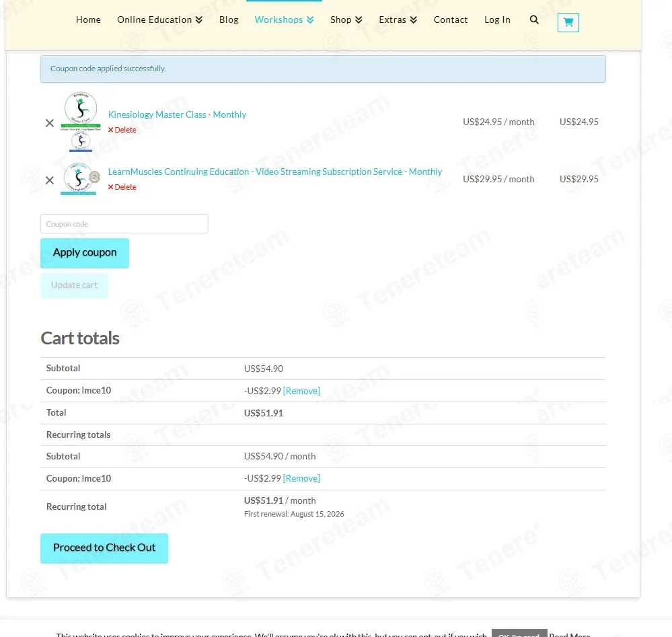Select the Log In menu item
The height and width of the screenshot is (637, 672).
[497, 20]
